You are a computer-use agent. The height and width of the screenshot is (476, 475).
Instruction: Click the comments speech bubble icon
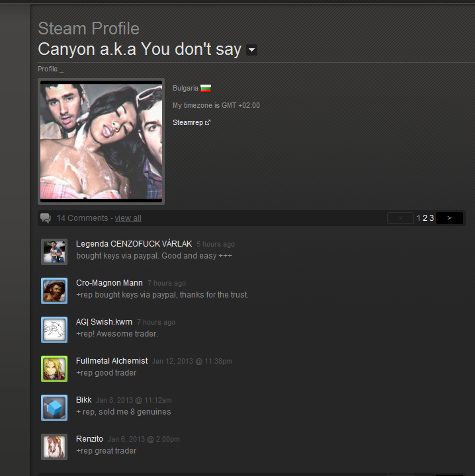point(46,218)
